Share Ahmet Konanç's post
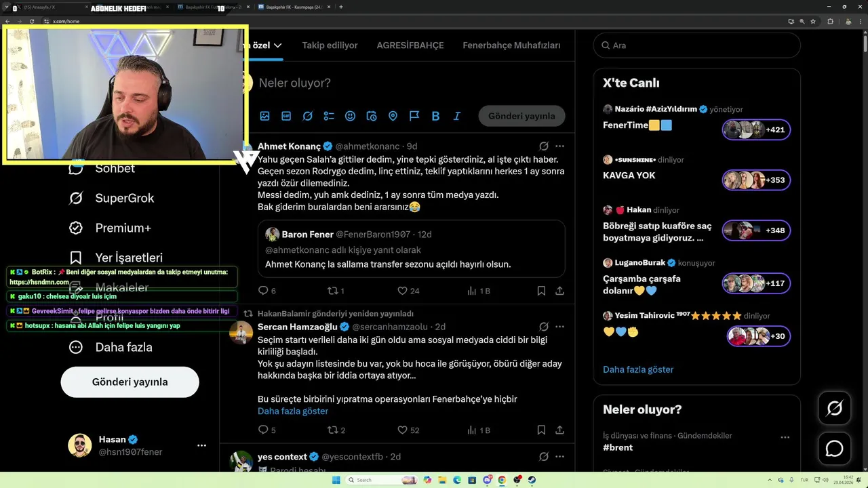The image size is (868, 488). (x=560, y=291)
